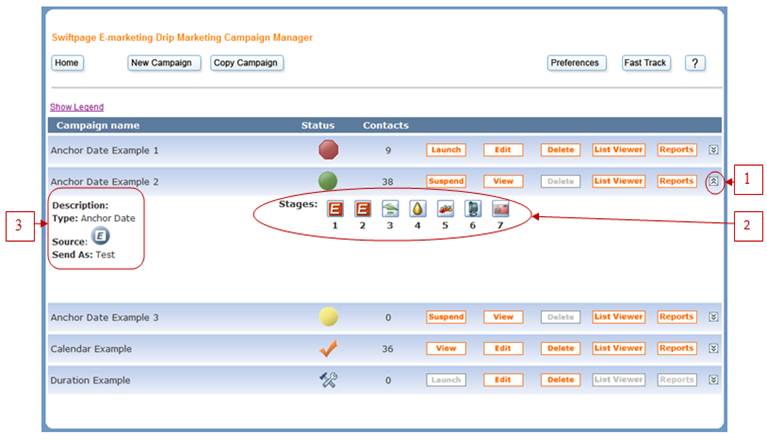
Task: Edit the Calendar Example campaign
Action: 503,348
